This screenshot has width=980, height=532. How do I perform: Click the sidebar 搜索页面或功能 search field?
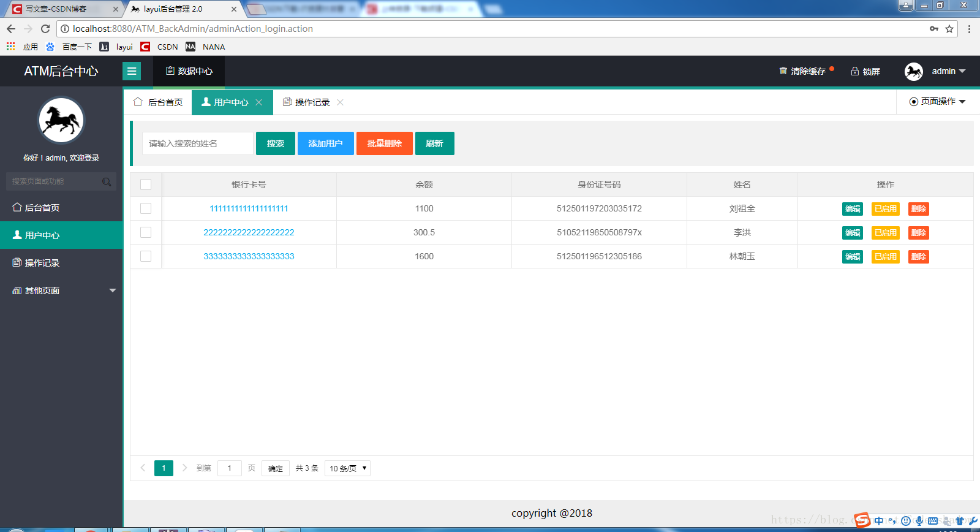[61, 181]
